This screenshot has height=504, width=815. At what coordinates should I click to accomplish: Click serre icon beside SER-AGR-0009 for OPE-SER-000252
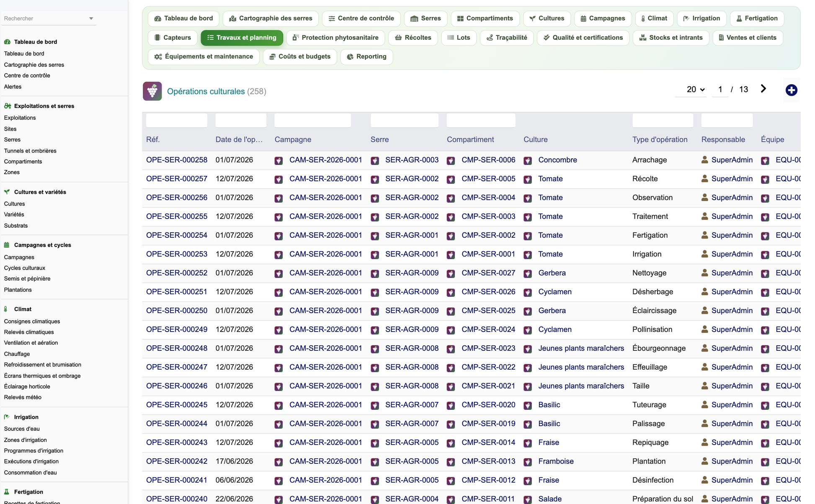[x=375, y=273]
